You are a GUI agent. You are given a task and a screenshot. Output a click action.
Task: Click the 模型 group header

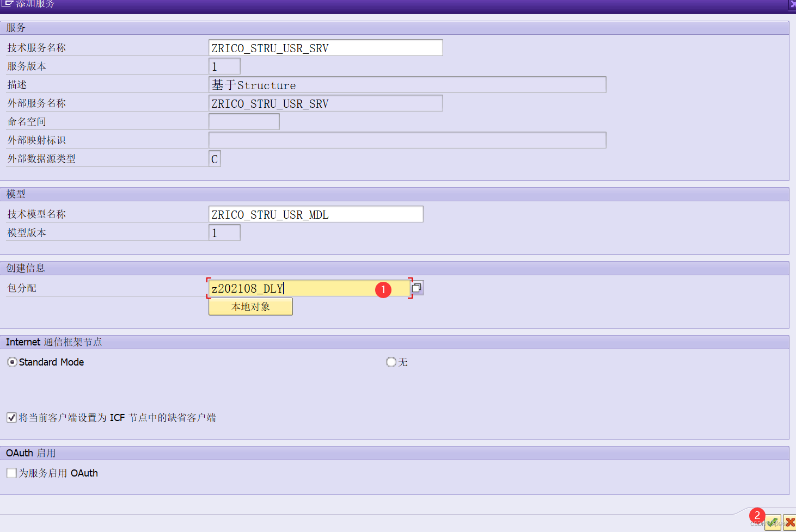[x=395, y=194]
